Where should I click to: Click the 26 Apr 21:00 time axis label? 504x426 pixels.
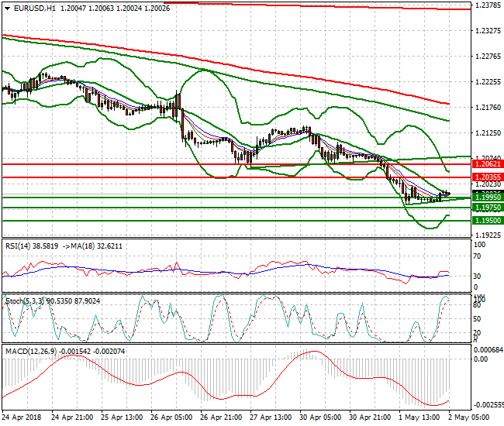click(221, 417)
